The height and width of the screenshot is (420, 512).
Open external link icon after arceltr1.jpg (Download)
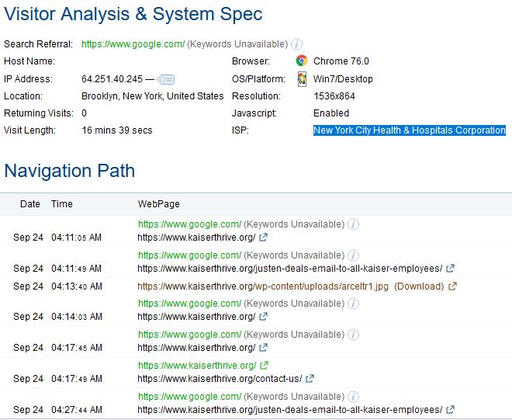tap(452, 286)
